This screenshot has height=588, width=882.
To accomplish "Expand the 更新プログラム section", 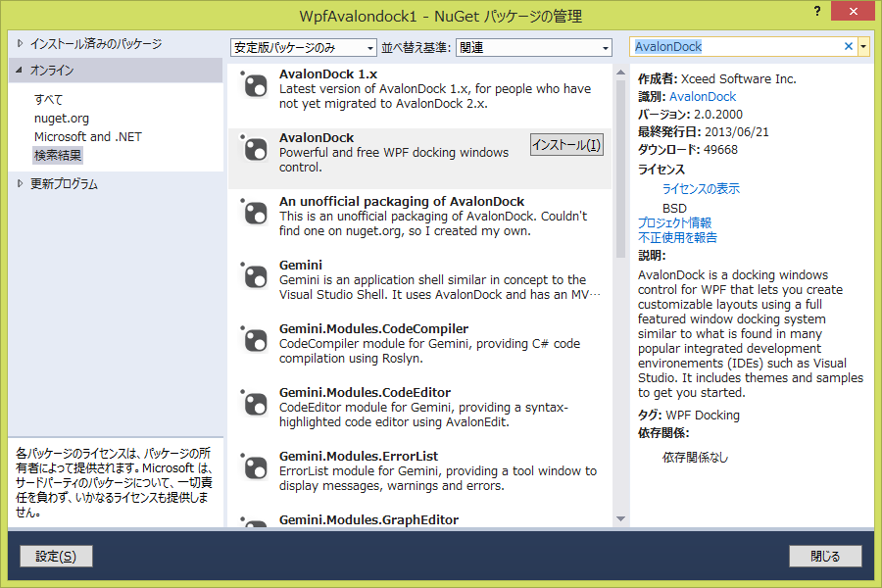I will tap(21, 183).
